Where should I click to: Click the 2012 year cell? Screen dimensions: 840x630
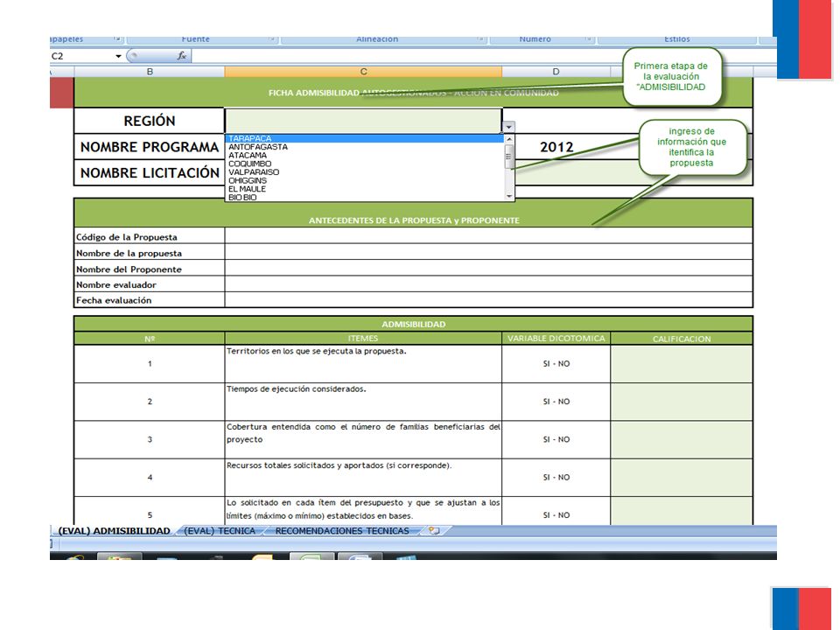(x=556, y=147)
